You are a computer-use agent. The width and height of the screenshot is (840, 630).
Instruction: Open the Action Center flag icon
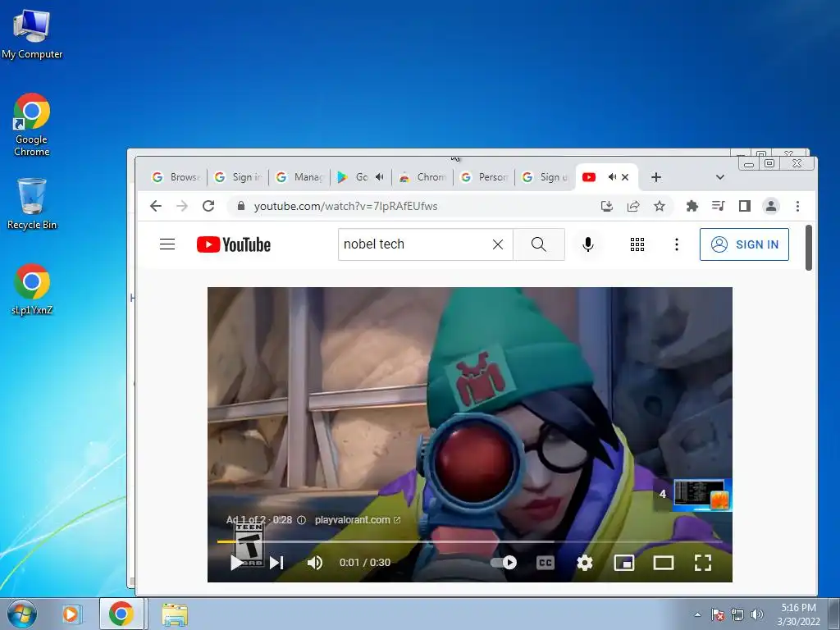click(x=718, y=614)
